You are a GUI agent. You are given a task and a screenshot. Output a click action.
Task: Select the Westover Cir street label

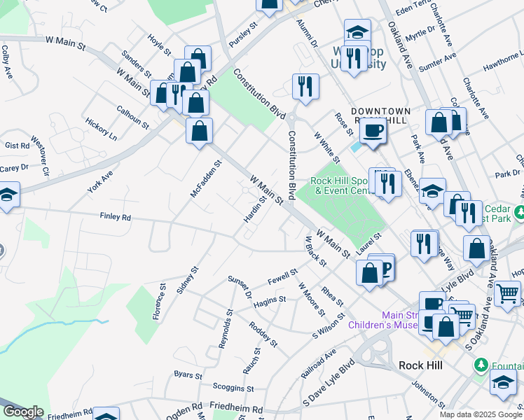click(x=40, y=156)
